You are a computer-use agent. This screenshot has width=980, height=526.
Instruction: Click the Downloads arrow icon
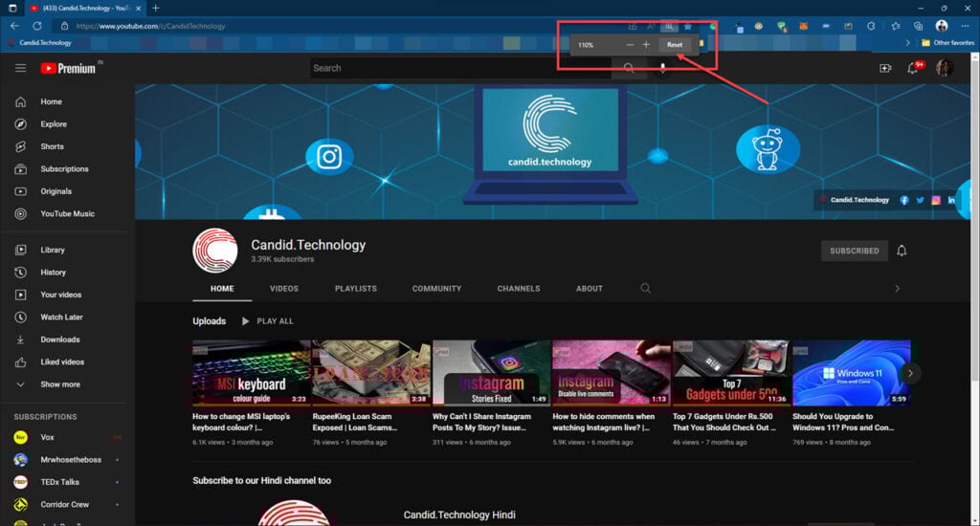(x=21, y=340)
